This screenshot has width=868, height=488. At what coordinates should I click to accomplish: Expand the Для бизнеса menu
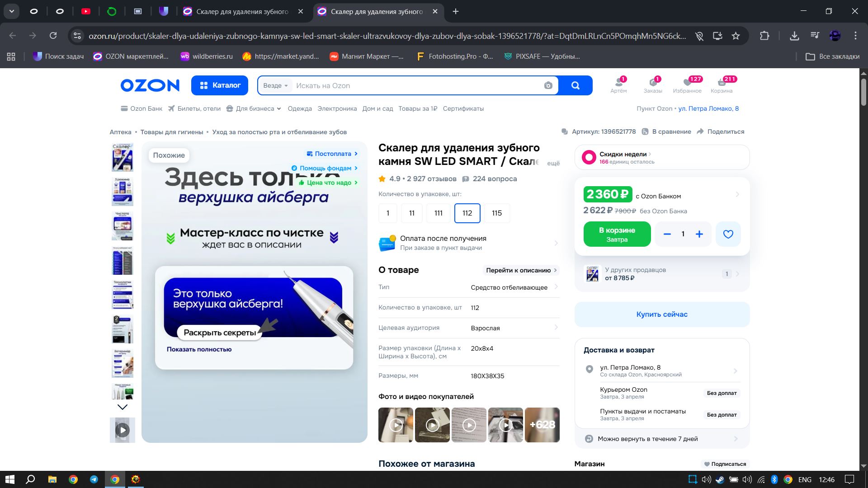tap(254, 108)
